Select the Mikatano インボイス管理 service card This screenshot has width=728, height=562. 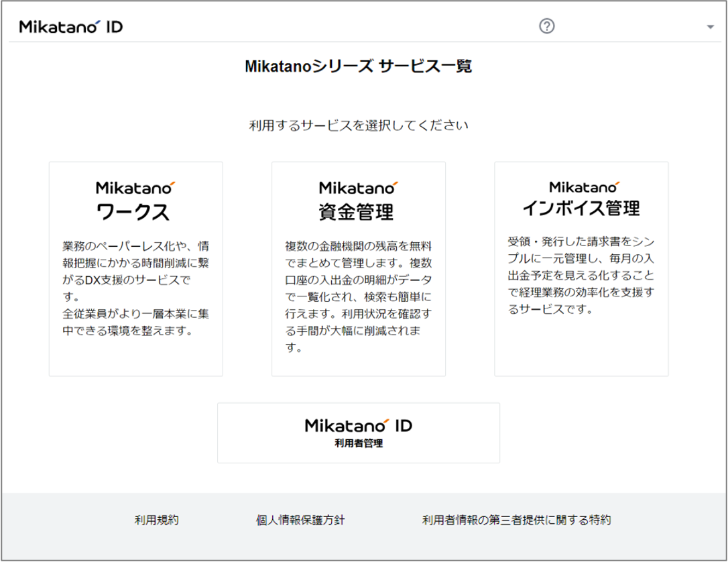coord(581,269)
